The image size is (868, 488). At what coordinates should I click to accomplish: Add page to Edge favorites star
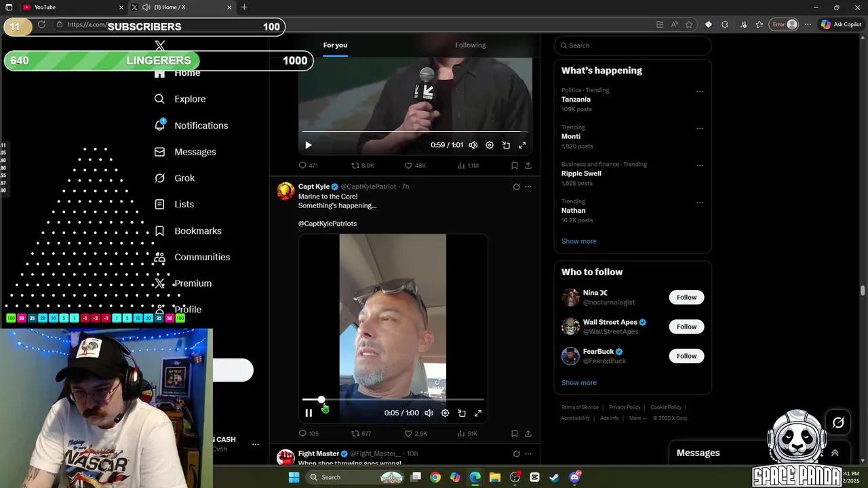(689, 24)
